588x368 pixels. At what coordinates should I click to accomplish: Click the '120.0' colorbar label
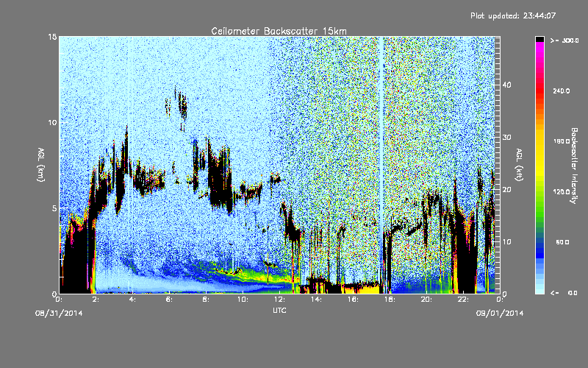[562, 192]
